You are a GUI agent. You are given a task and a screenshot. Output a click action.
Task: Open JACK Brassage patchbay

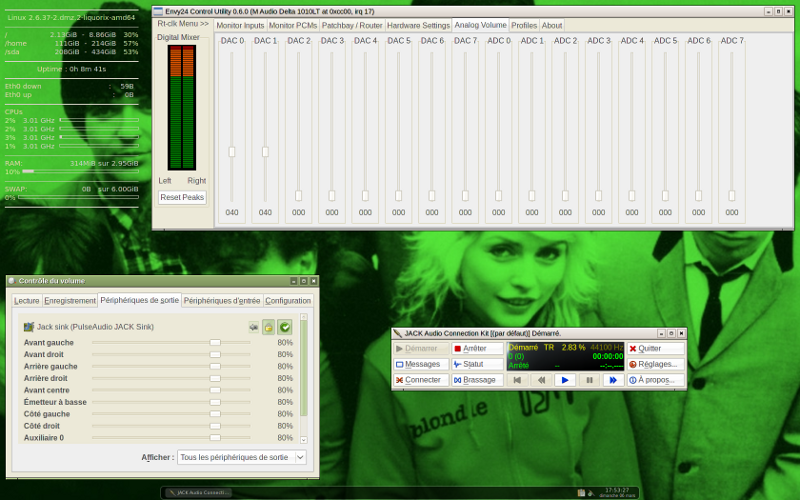click(477, 380)
